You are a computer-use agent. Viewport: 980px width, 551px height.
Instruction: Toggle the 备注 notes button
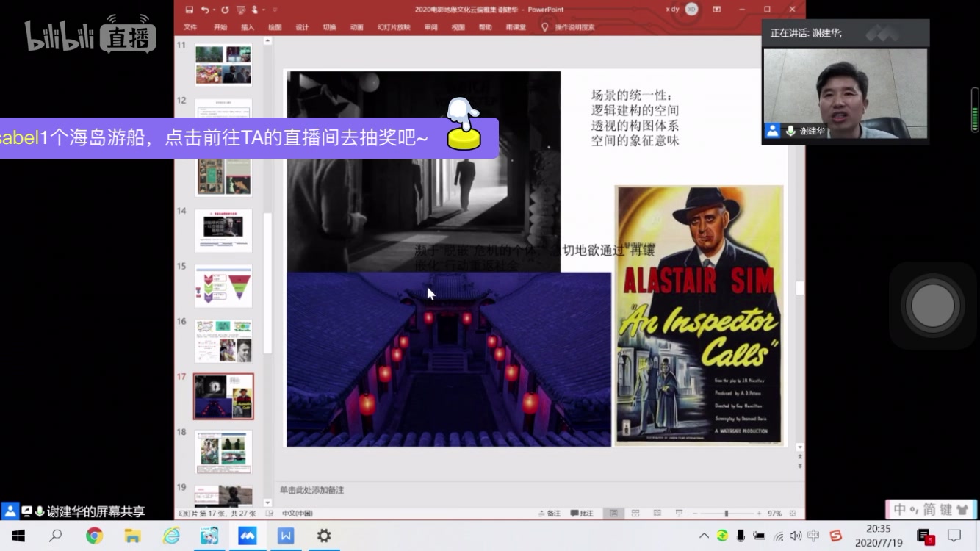(549, 514)
